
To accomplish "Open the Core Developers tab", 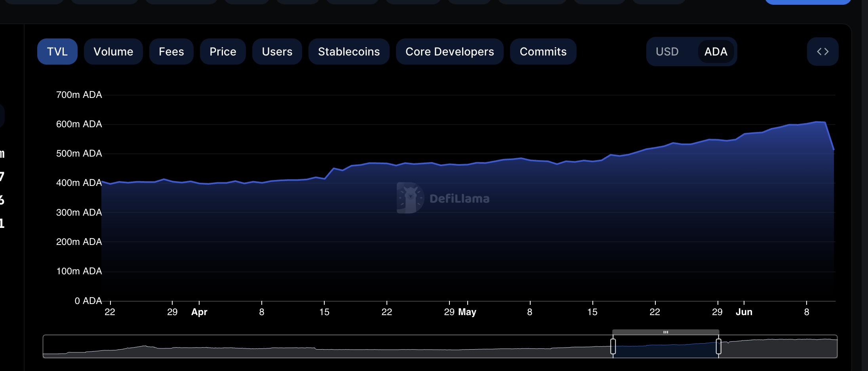I will 449,52.
